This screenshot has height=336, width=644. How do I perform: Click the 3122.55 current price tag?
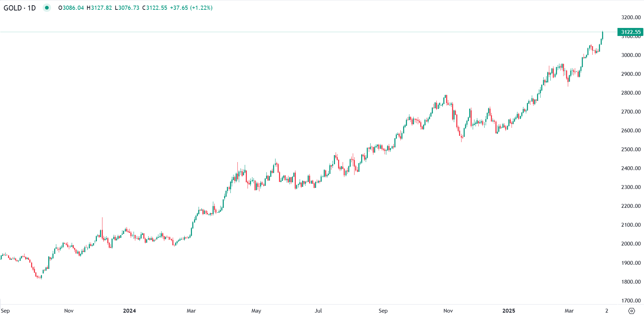pos(630,32)
